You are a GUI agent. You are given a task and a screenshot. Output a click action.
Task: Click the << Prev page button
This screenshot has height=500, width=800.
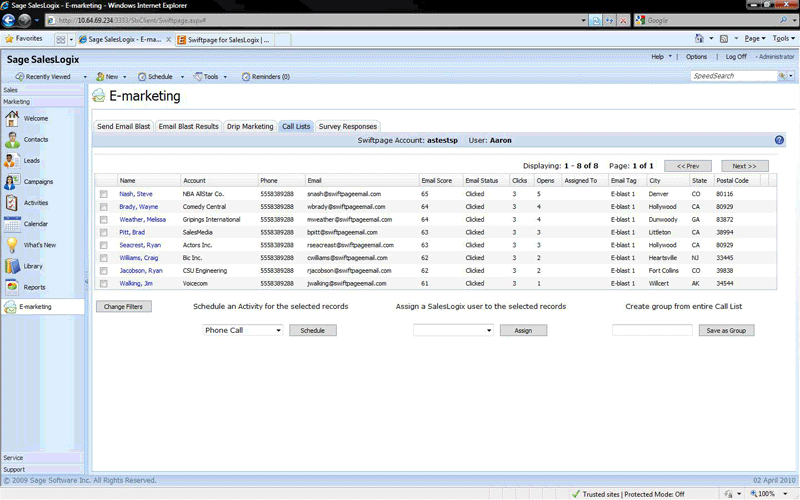point(688,166)
